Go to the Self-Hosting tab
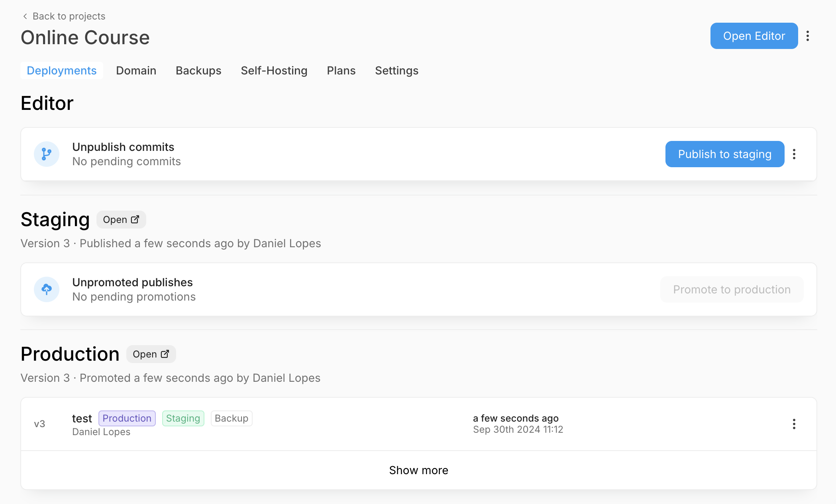The height and width of the screenshot is (504, 836). click(274, 70)
